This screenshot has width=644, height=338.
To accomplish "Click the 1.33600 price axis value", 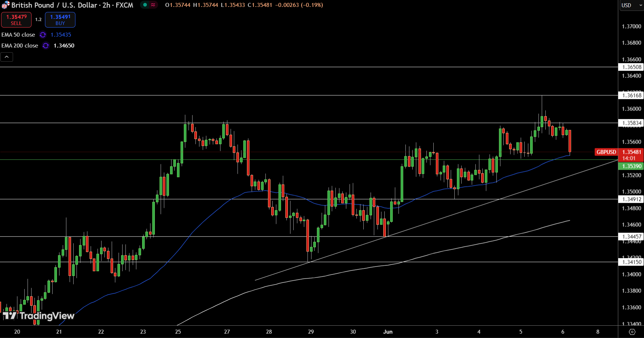I will pos(631,307).
